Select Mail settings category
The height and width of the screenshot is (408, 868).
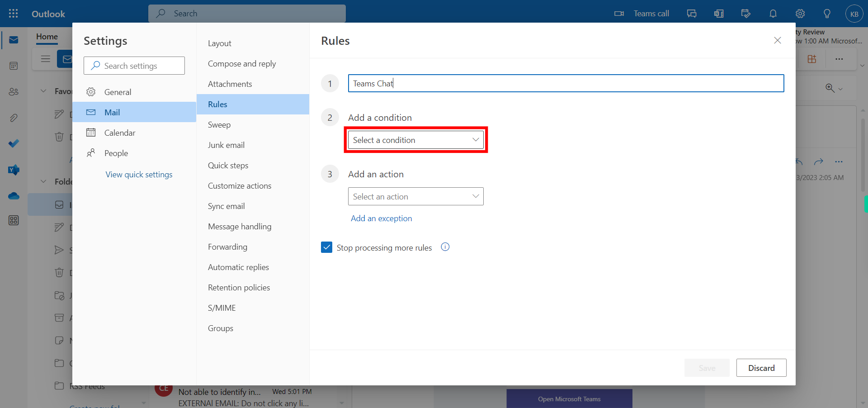[134, 112]
